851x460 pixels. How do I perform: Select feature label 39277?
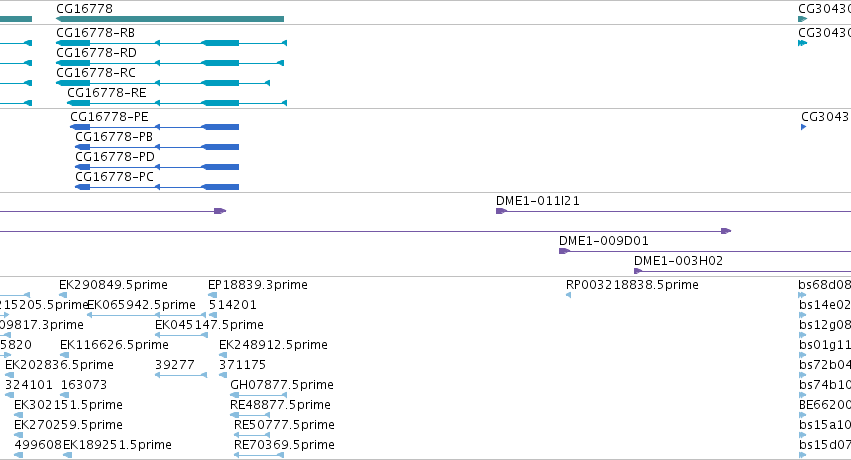tap(175, 365)
